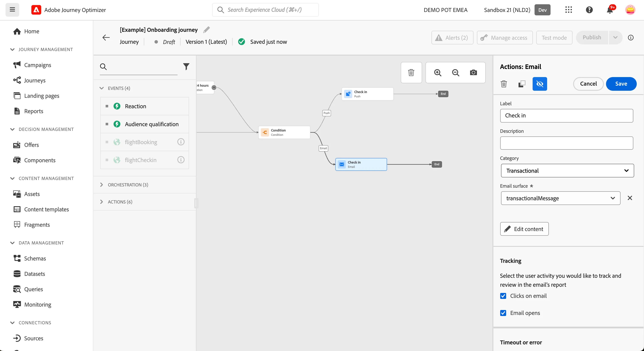
Task: Open the Publish dropdown arrow
Action: (x=615, y=38)
